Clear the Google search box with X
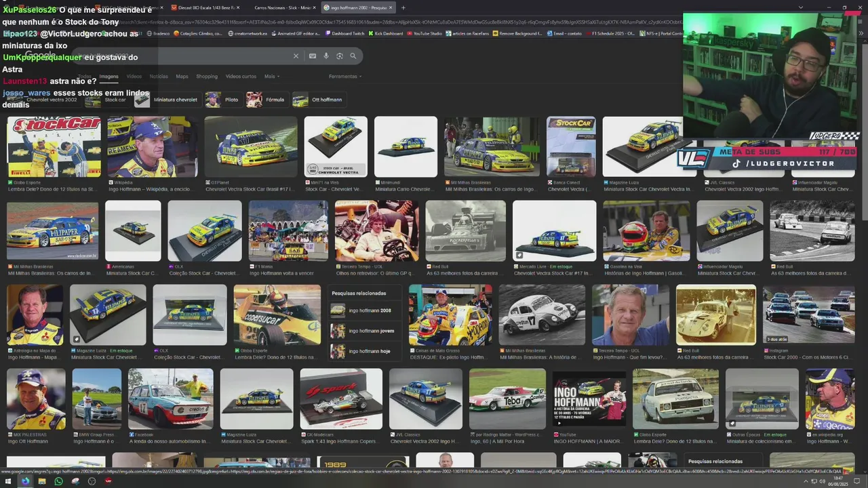This screenshot has height=488, width=868. click(296, 56)
